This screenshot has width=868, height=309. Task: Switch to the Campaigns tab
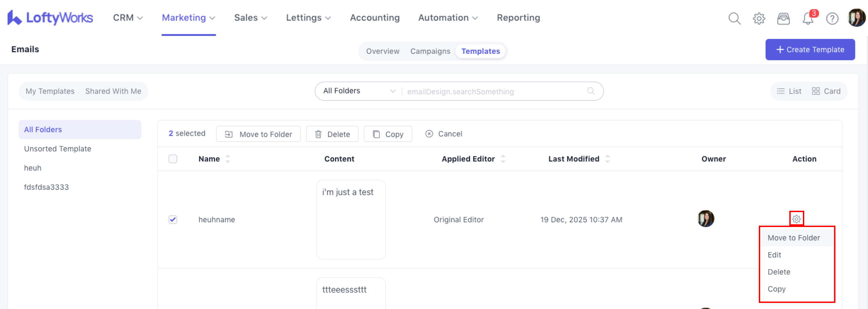pyautogui.click(x=430, y=51)
